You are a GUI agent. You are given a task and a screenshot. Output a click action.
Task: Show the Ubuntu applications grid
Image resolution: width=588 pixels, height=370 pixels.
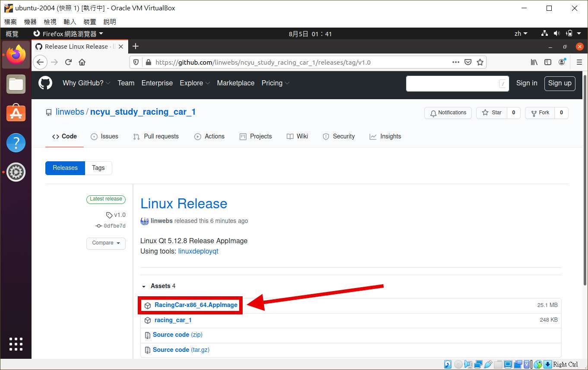(16, 344)
